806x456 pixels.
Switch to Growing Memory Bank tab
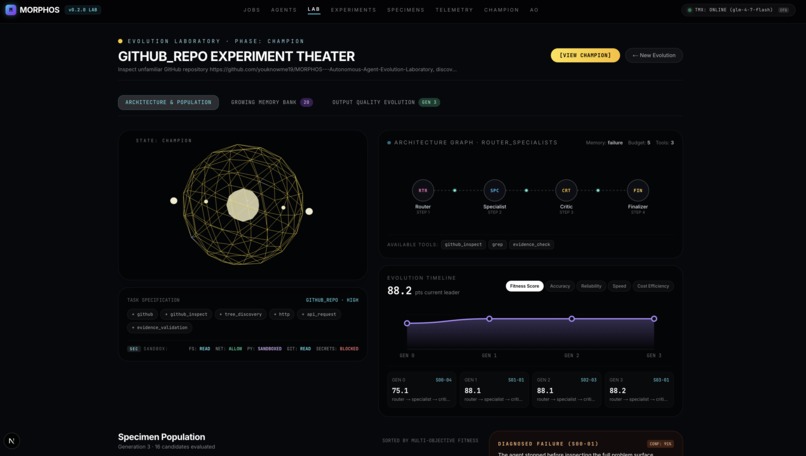pyautogui.click(x=271, y=102)
